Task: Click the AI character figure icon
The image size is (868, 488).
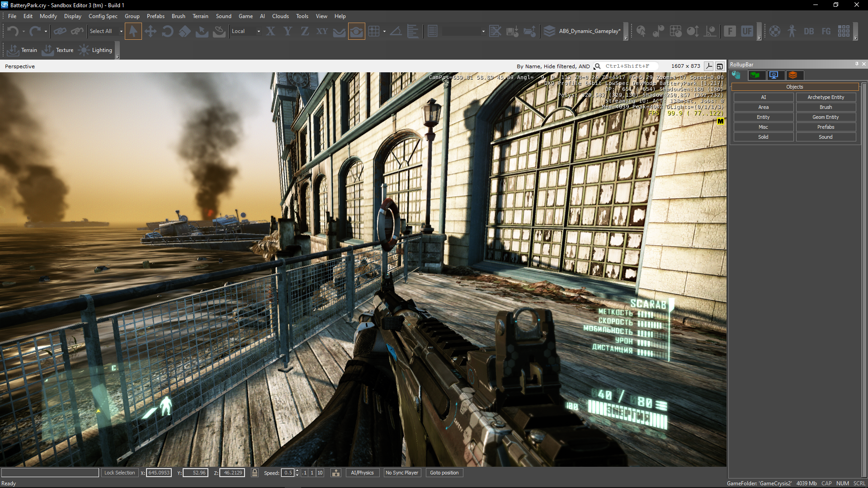Action: click(792, 31)
